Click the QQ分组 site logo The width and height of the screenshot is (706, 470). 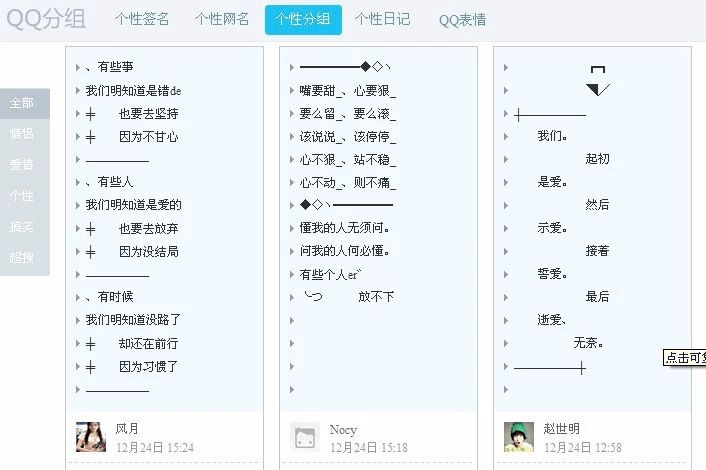pos(46,19)
